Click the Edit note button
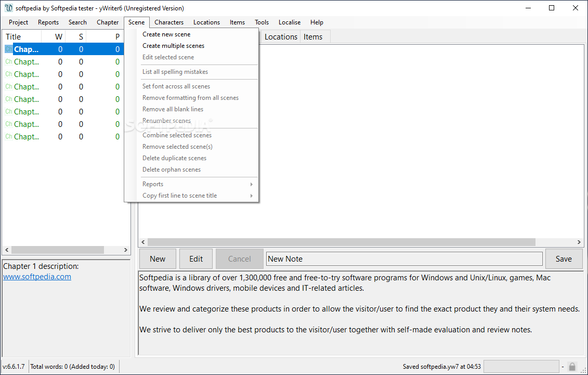The width and height of the screenshot is (588, 375). 196,258
